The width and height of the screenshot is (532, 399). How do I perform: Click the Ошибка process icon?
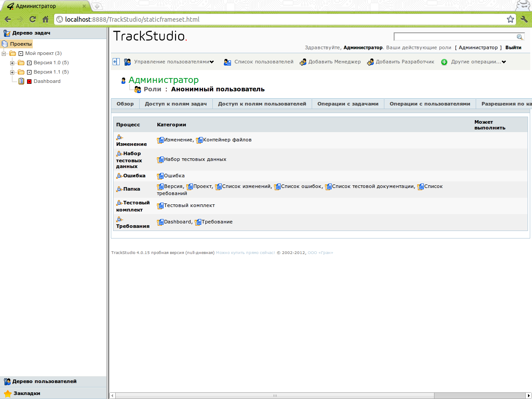coord(119,176)
